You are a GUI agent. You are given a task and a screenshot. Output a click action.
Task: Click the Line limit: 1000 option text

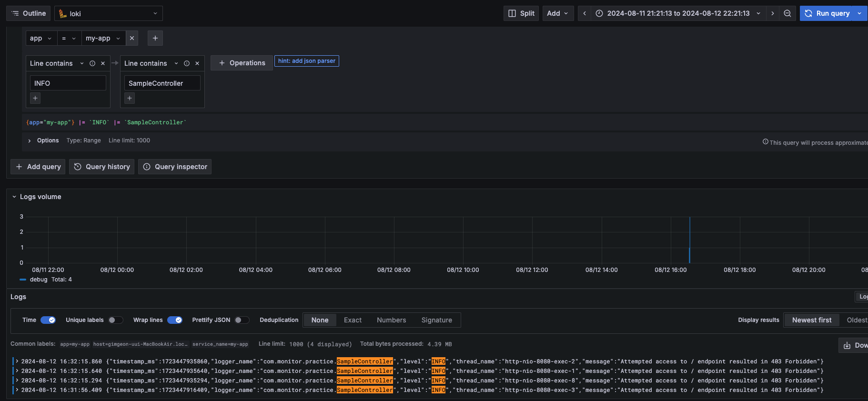point(129,140)
